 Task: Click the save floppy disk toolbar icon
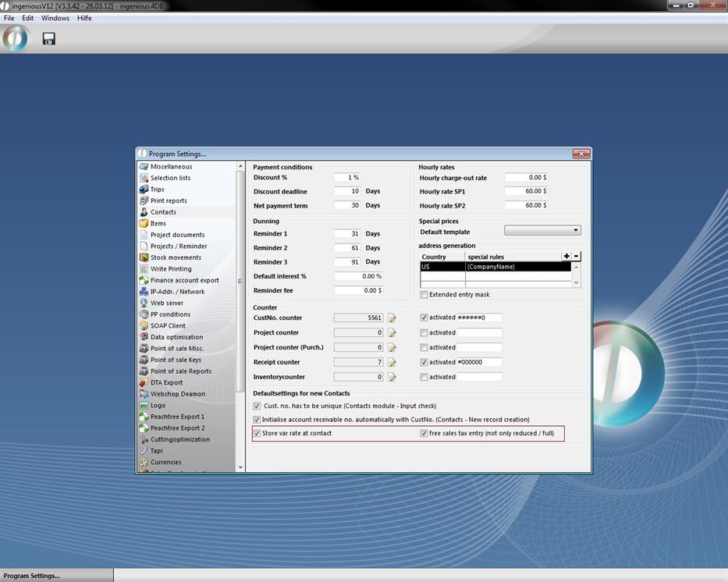pyautogui.click(x=48, y=39)
